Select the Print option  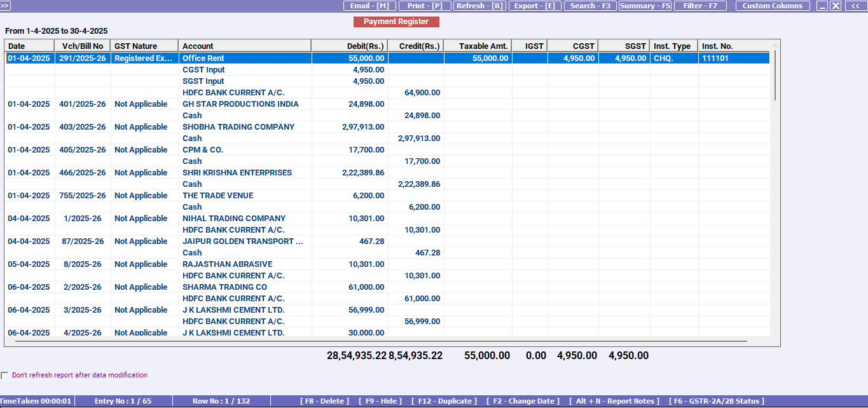tap(425, 6)
